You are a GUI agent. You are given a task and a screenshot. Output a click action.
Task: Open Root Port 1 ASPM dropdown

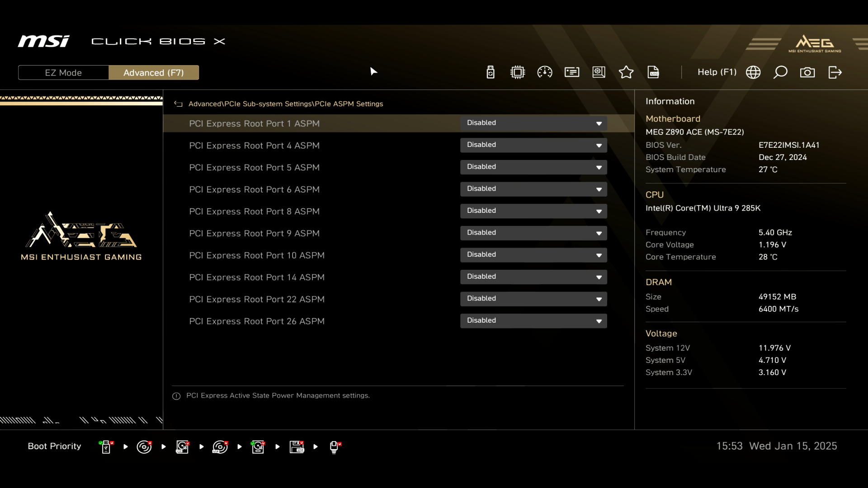click(x=533, y=123)
